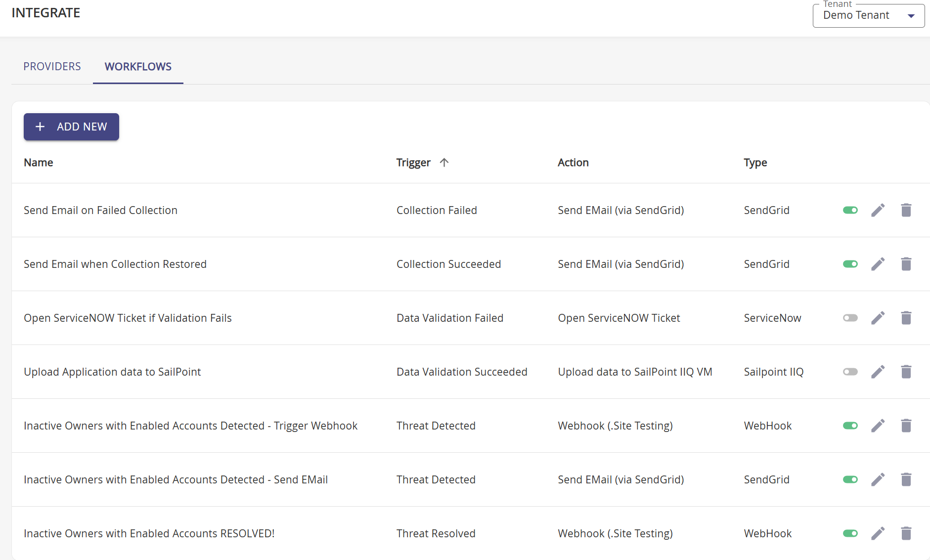Enable the "Open ServiceNOW Ticket if Validation Fails" toggle
The height and width of the screenshot is (560, 930).
click(x=850, y=318)
